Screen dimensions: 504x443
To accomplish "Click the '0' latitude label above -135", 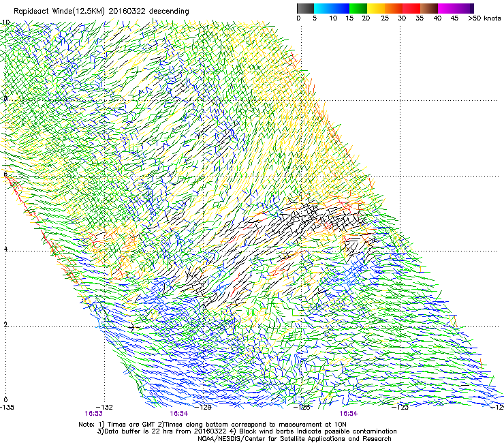I will point(5,400).
